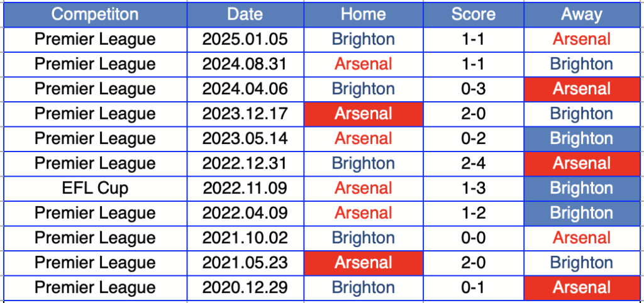
Task: Select red-filled Arsenal home cell for 2021.05.23
Action: click(x=363, y=263)
